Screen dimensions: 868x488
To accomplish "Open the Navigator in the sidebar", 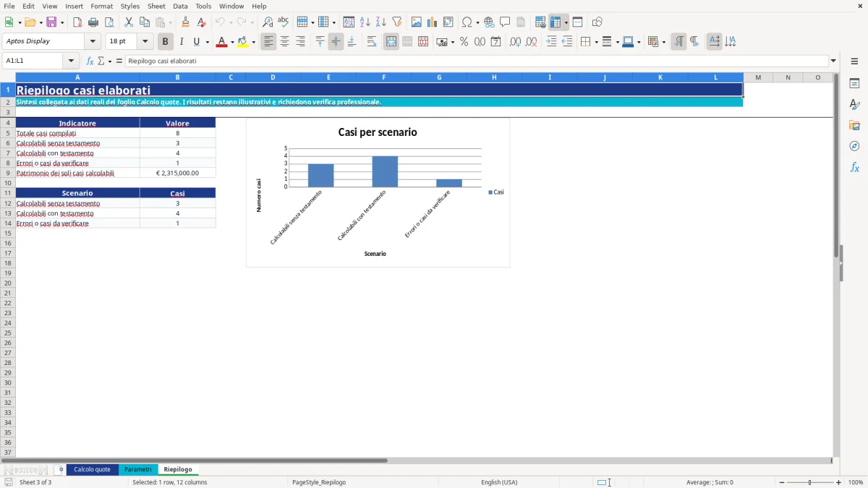I will click(854, 146).
